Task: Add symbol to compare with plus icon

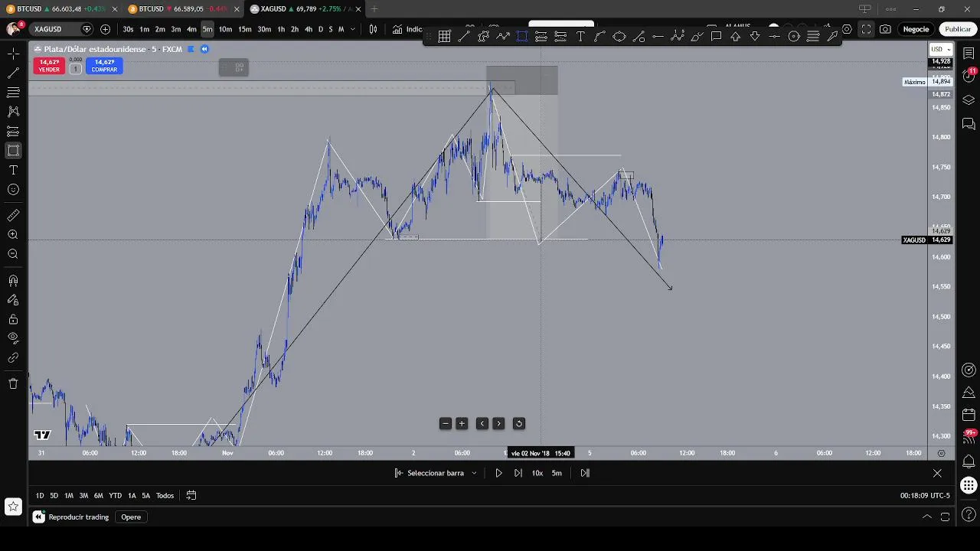Action: pyautogui.click(x=105, y=29)
